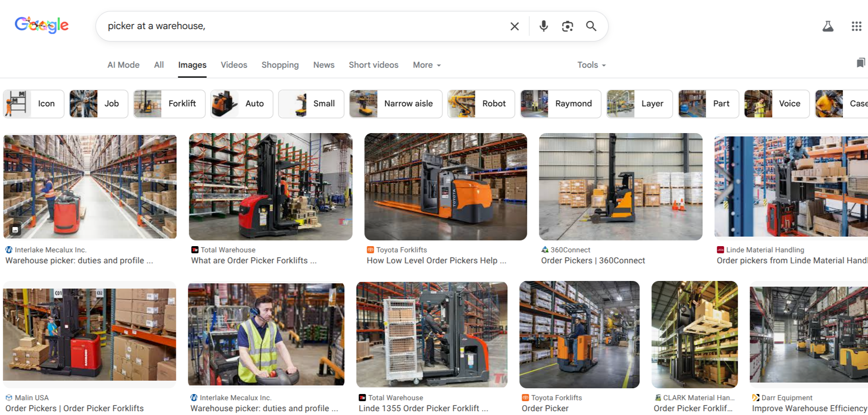
Task: Click into the search text field
Action: (x=305, y=26)
